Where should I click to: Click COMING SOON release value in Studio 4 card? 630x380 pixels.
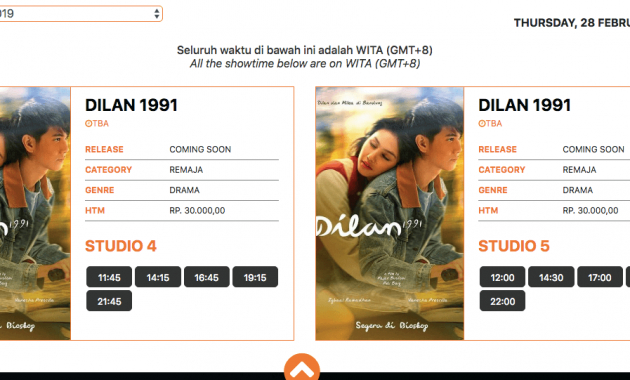tap(200, 149)
